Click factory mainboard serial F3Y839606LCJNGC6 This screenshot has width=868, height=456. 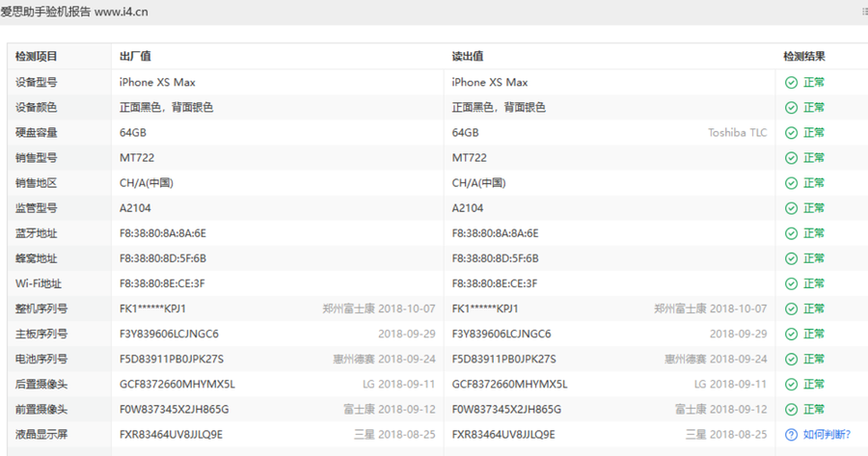pos(169,335)
